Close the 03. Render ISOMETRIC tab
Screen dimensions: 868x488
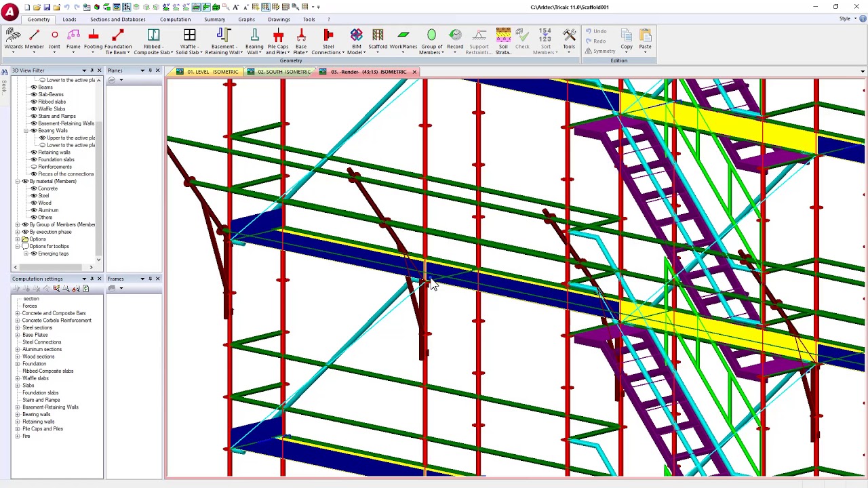point(414,72)
